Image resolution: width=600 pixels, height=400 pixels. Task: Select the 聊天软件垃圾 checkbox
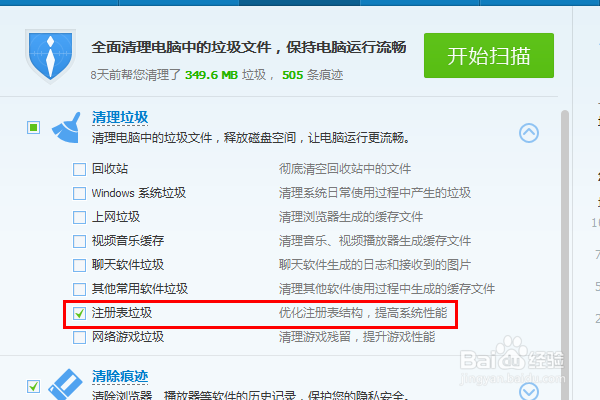tap(79, 265)
